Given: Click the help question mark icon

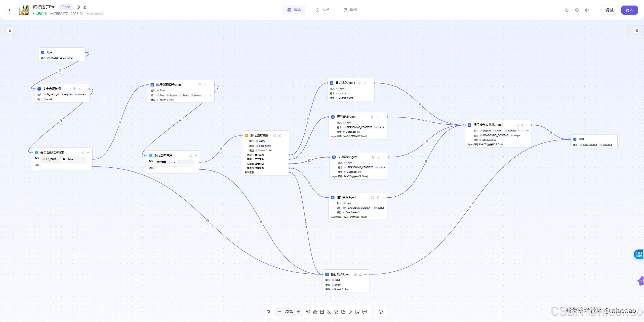Looking at the screenshot, I should coord(381,312).
